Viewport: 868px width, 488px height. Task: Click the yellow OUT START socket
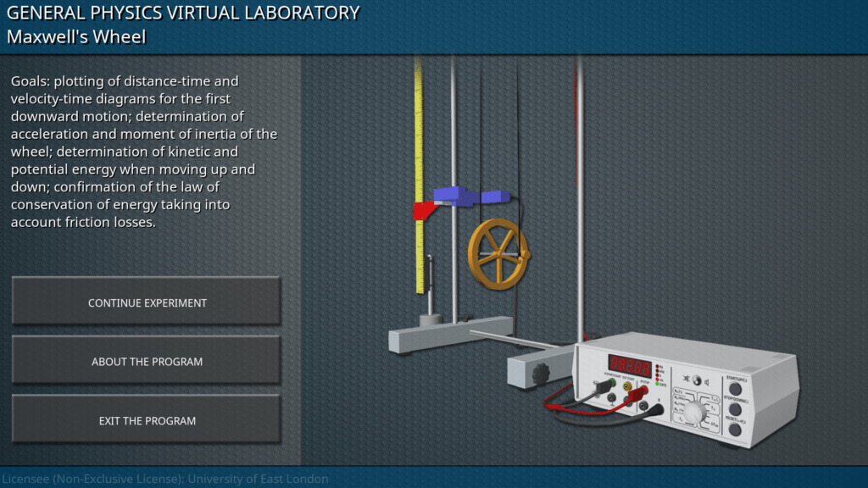(x=627, y=387)
